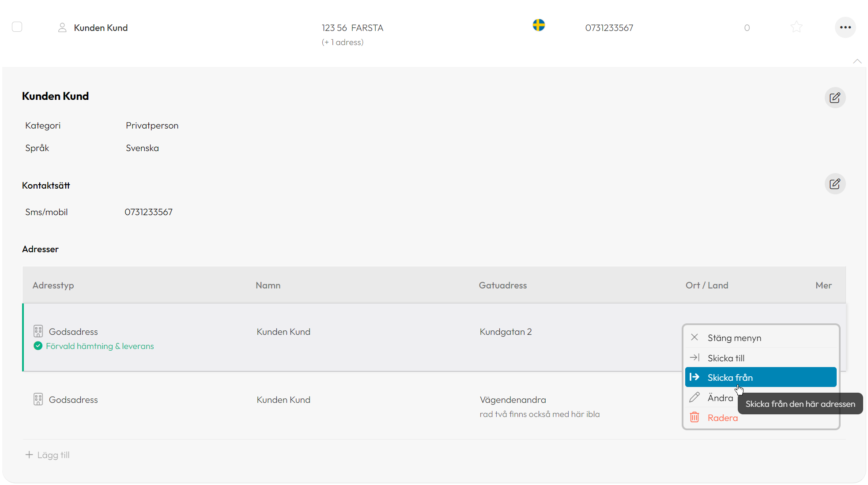Screen dimensions: 868x485
Task: Edit Kontaktsätt section with pencil icon
Action: click(x=835, y=184)
